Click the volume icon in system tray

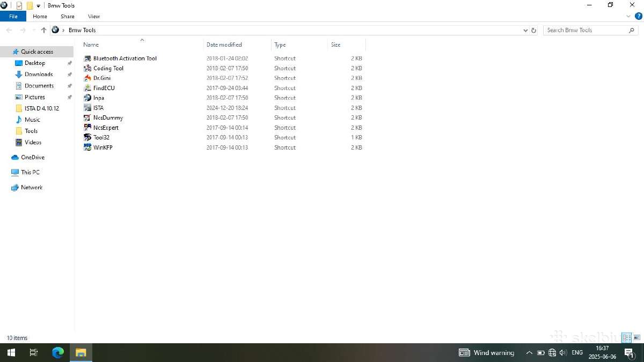pos(563,352)
